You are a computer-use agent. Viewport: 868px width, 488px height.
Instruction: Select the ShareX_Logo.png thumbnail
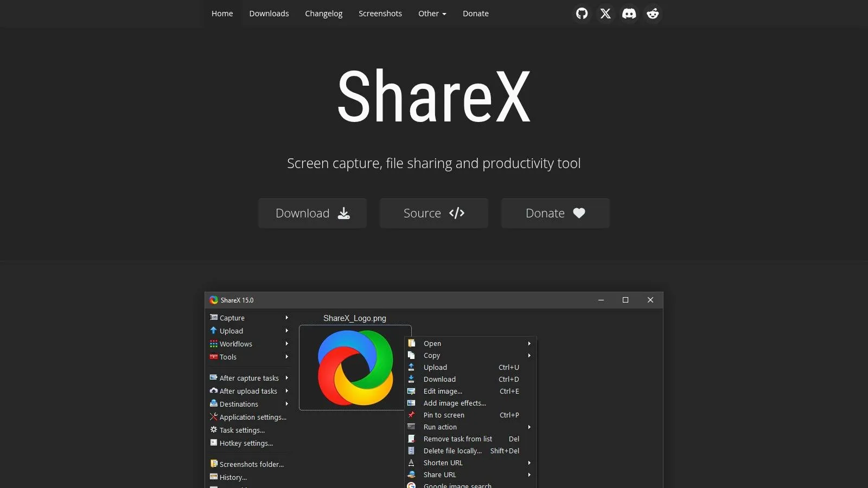pos(355,368)
